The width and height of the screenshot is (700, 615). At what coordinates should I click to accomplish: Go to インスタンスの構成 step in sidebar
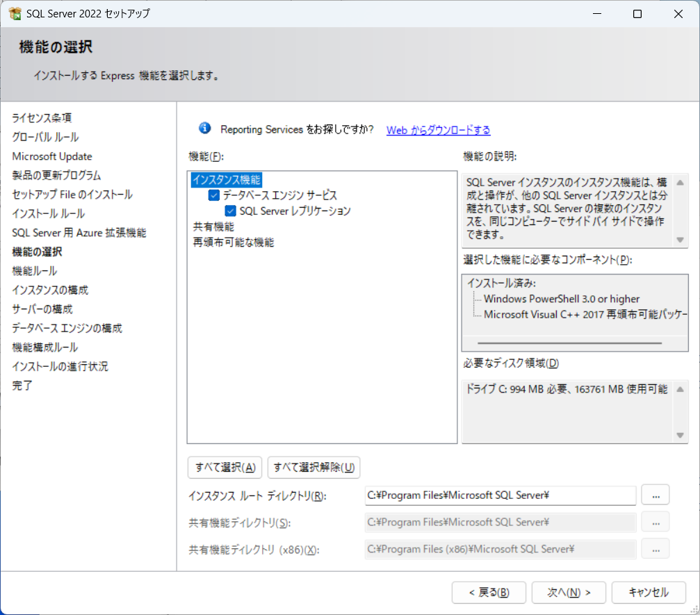click(50, 290)
